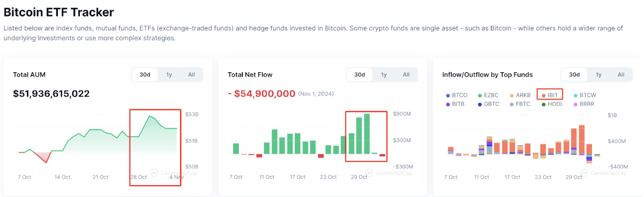Toggle the BTCO fund legend dot
Viewport: 644px width, 197px height.
448,95
